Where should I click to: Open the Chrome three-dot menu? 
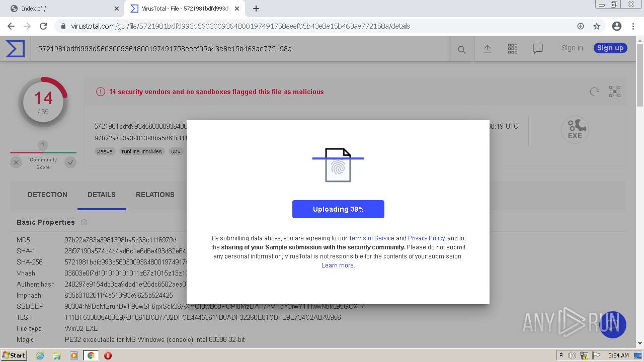point(633,26)
